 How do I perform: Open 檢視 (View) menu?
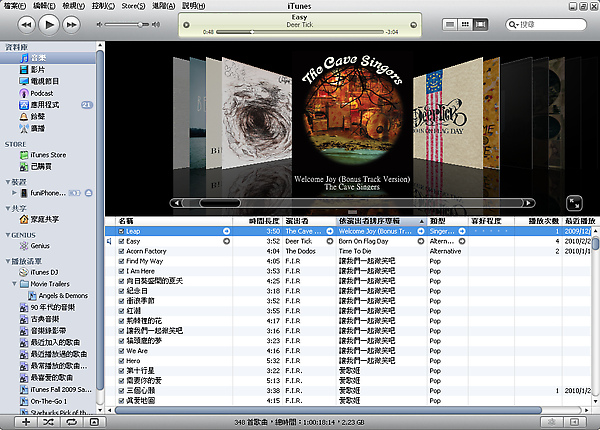(73, 6)
